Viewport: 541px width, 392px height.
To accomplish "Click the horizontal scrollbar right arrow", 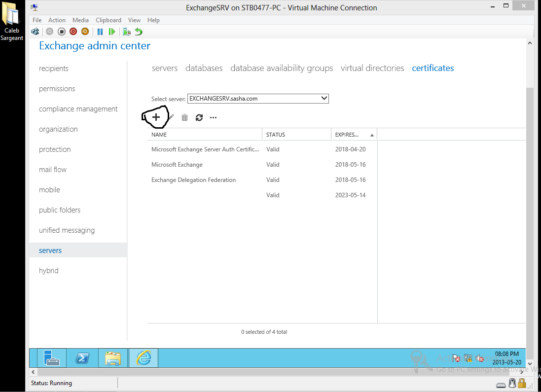I will pyautogui.click(x=522, y=372).
